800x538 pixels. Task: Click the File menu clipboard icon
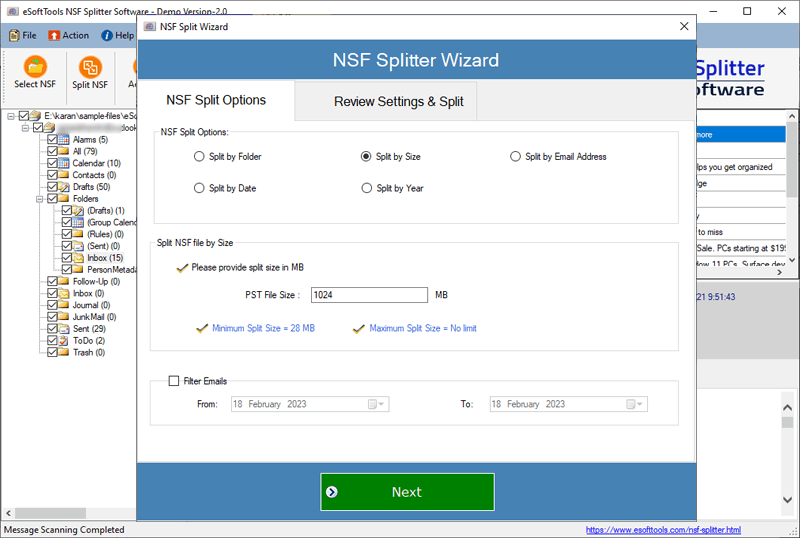(x=14, y=35)
